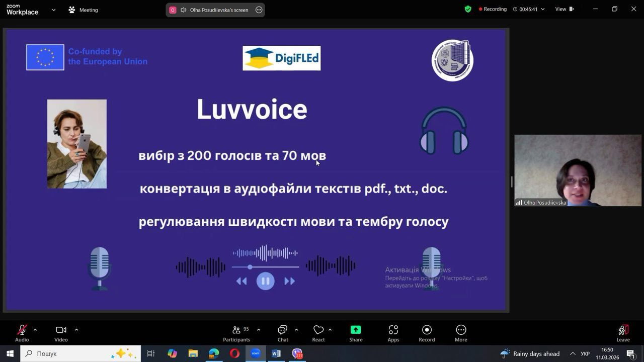Open the Zoom Apps panel

click(393, 333)
